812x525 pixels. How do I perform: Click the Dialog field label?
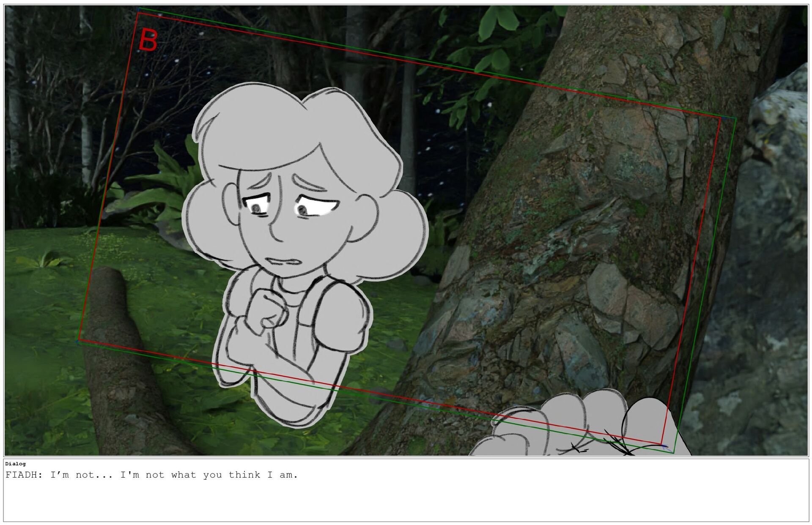point(15,464)
